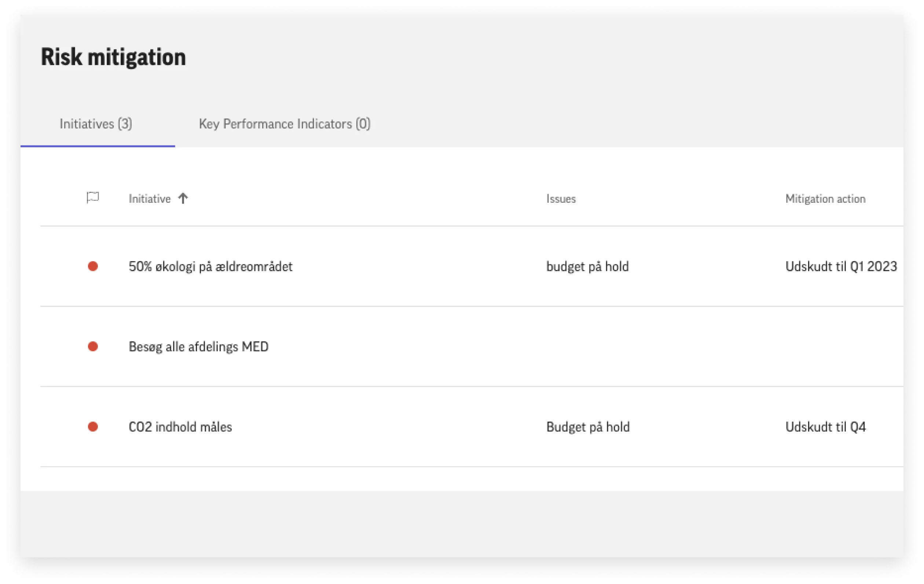Click red status dot for Besøg alle afdelings MED
Viewport: 924px width, 584px height.
click(x=93, y=346)
